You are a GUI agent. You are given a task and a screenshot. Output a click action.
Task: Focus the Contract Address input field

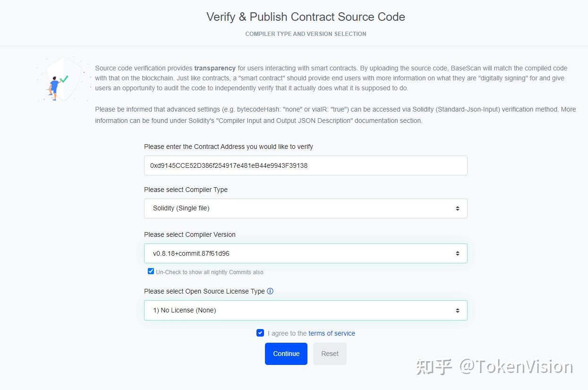[x=306, y=165]
